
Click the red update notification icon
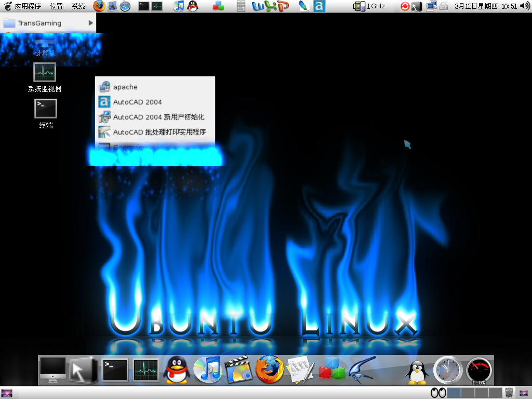(405, 6)
